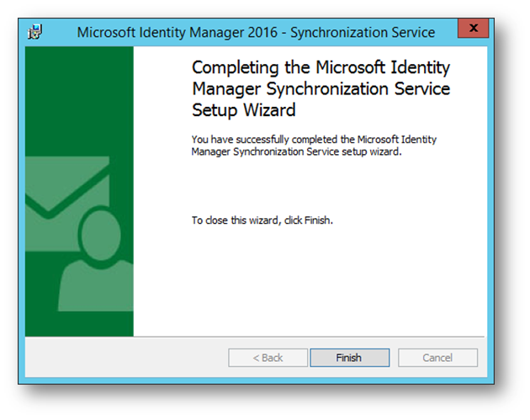Click the person silhouette body on banner
Viewport: 530px width, 420px height.
(x=97, y=288)
